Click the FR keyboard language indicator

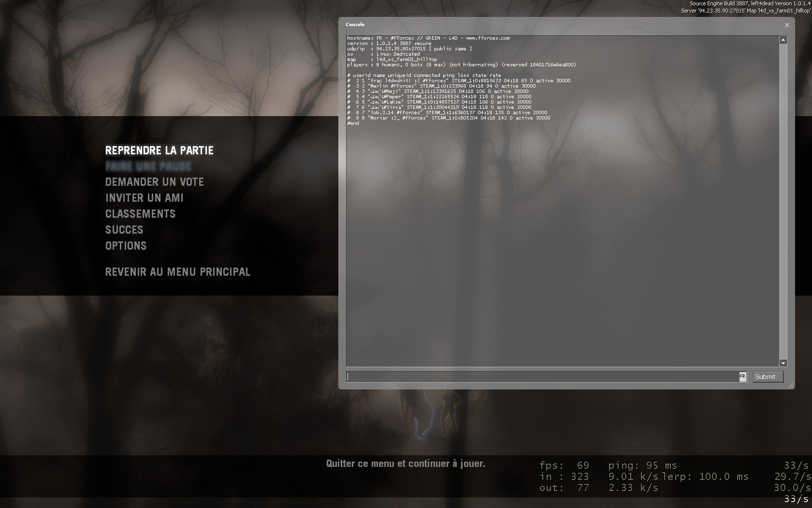[742, 376]
